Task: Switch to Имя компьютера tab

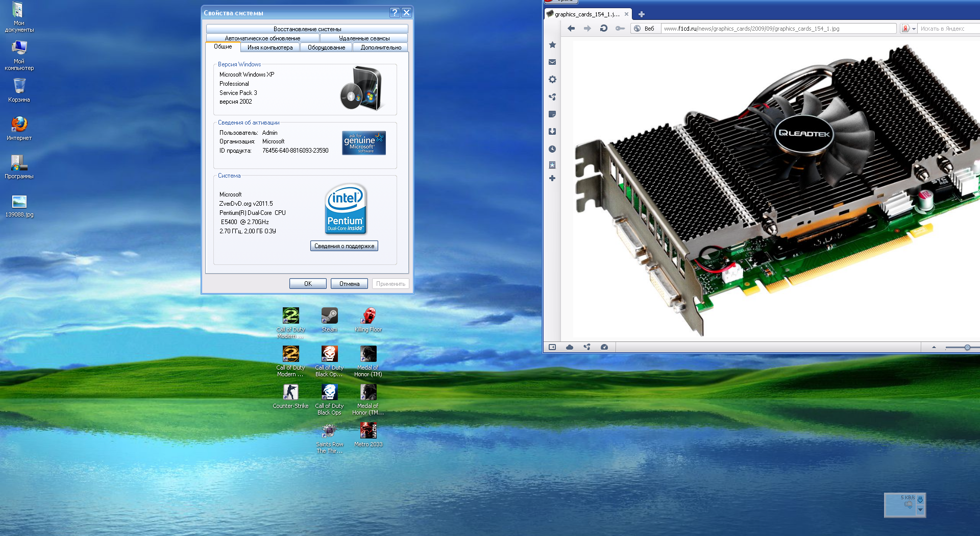Action: (x=270, y=47)
